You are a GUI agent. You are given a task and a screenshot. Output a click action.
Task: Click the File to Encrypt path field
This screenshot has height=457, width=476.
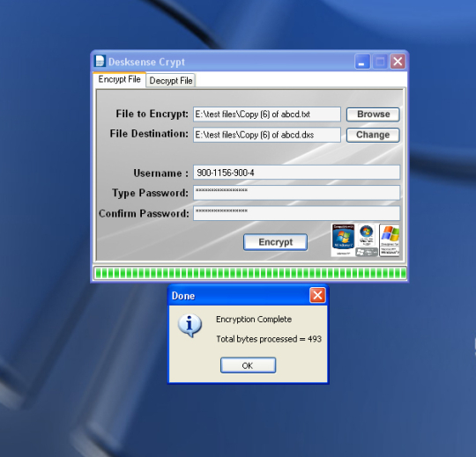pyautogui.click(x=267, y=114)
